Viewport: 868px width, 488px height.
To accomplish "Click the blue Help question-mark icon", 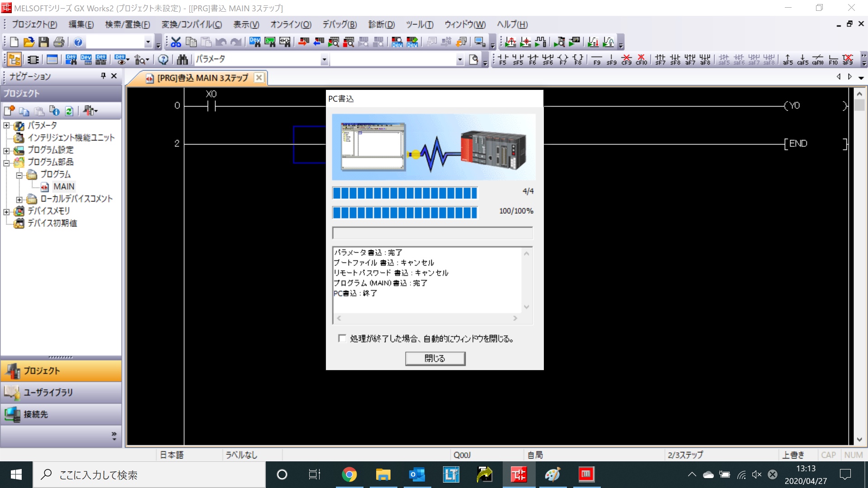I will (78, 42).
